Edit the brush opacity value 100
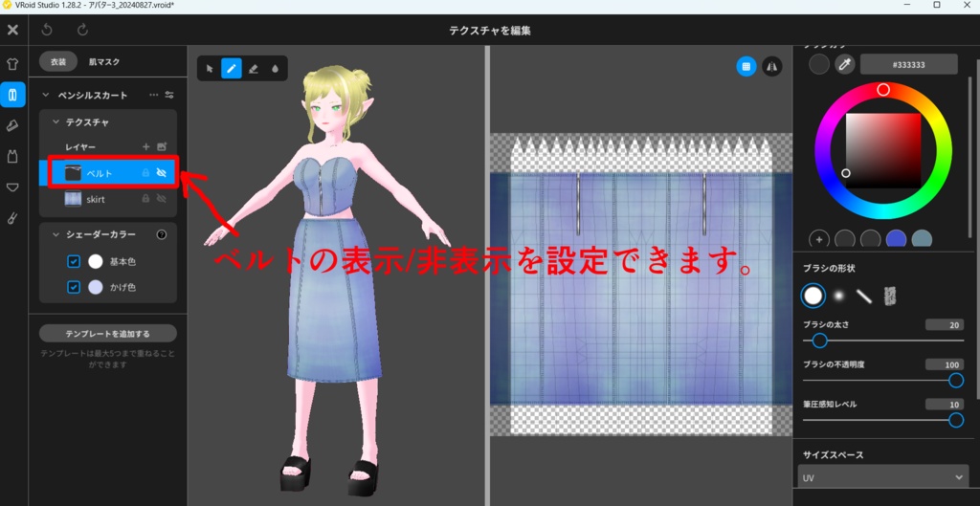980x506 pixels. click(945, 364)
